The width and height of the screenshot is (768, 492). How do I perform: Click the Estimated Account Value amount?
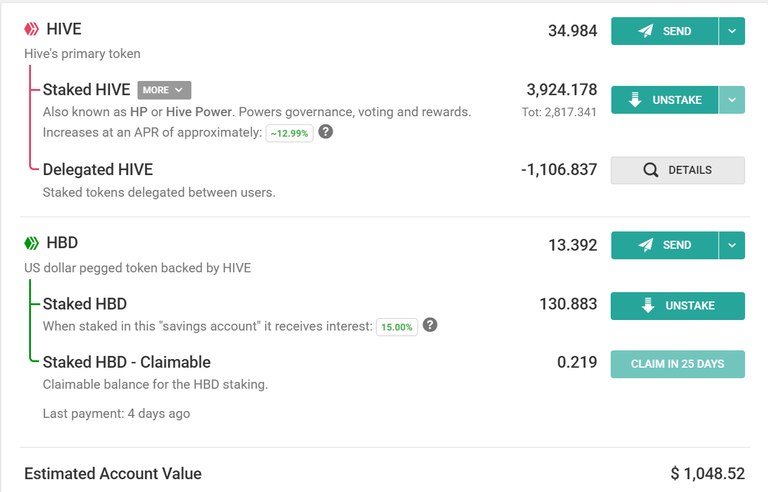tap(708, 473)
